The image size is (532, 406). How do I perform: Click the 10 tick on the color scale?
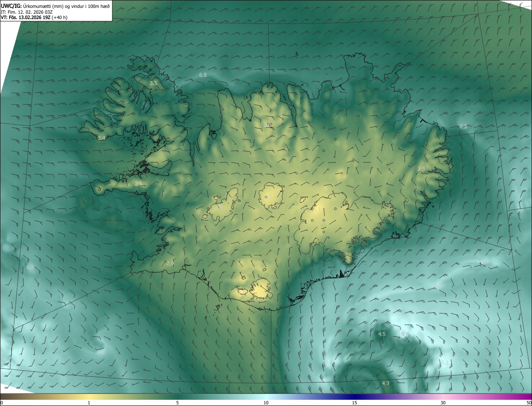[x=266, y=403]
